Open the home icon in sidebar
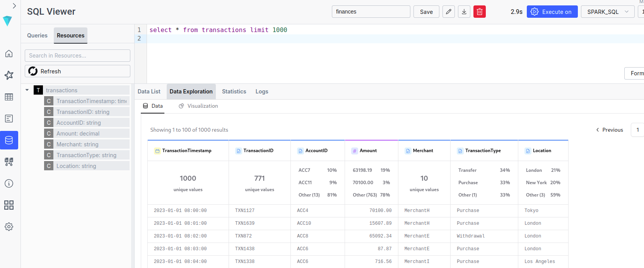The image size is (644, 268). [9, 54]
